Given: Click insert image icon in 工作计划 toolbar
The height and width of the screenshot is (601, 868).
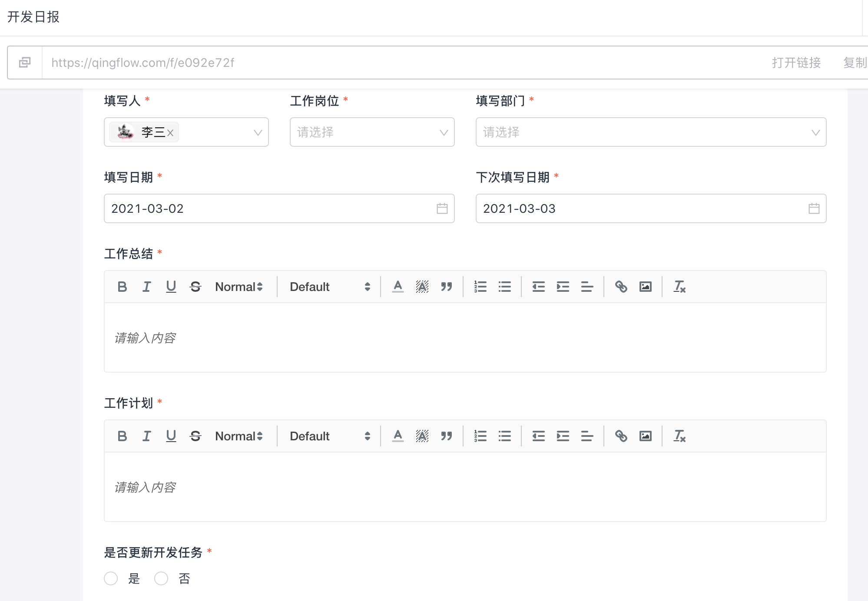Looking at the screenshot, I should pos(646,436).
